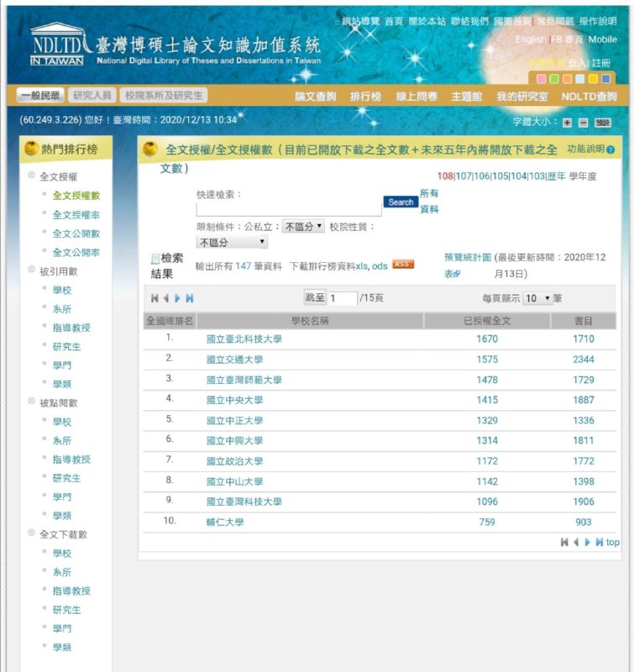This screenshot has height=672, width=634.
Task: Open the 功能說明 help question-mark icon
Action: [x=610, y=150]
